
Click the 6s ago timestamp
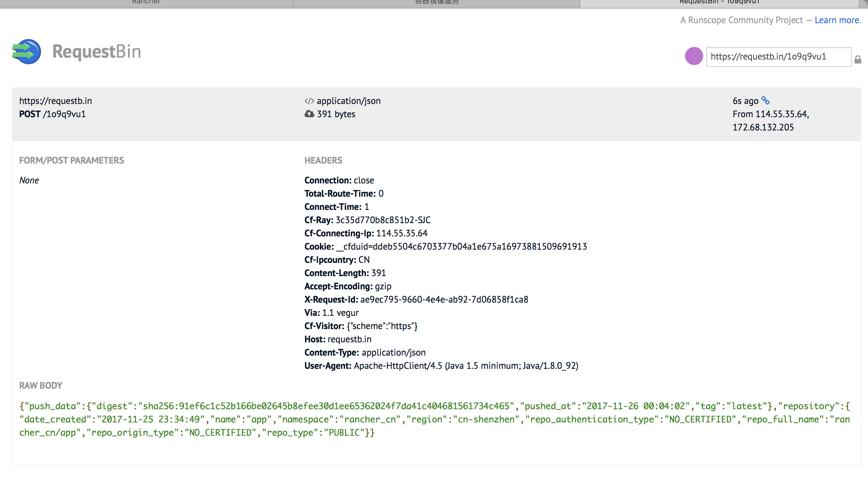coord(745,101)
